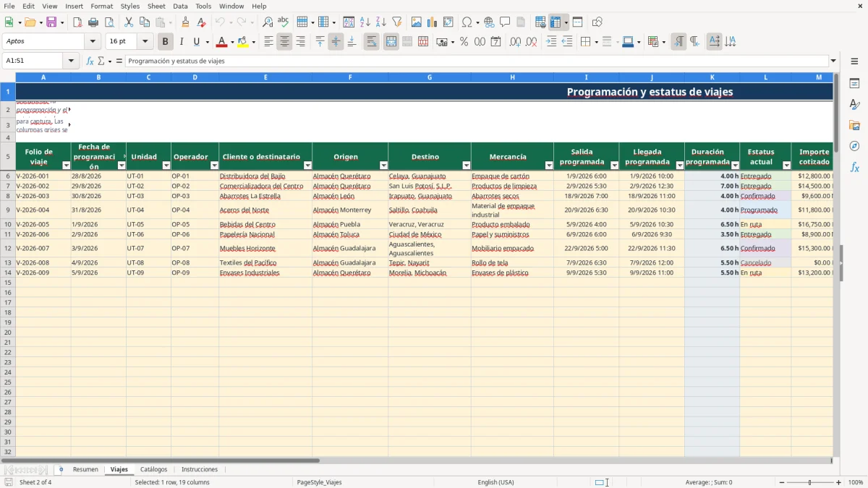The image size is (868, 488).
Task: Open the filter dropdown on Estatus actual
Action: click(x=787, y=166)
